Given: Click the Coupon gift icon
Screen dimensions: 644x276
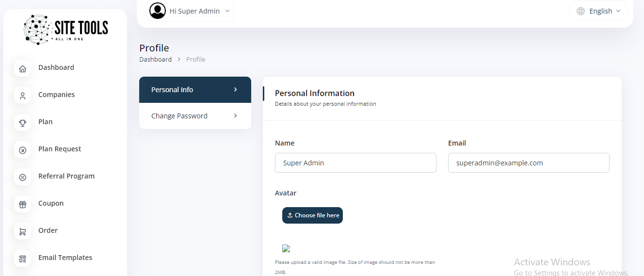Looking at the screenshot, I should pyautogui.click(x=22, y=205).
